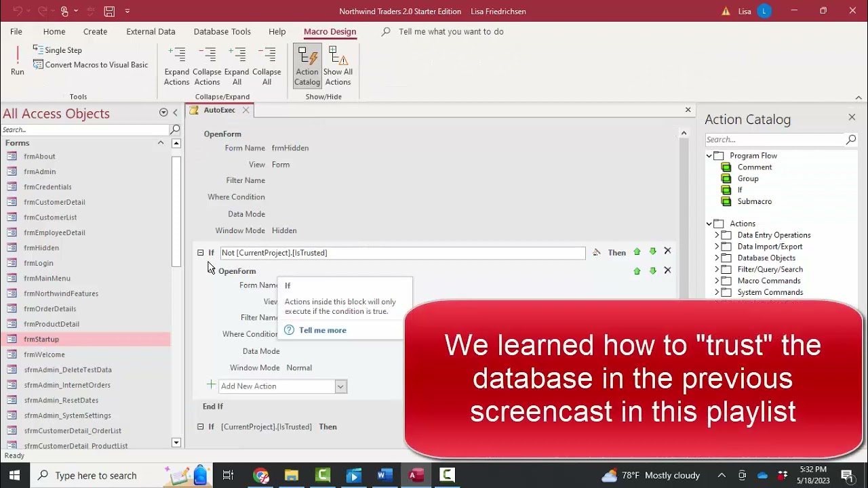Open Word from the taskbar
Image resolution: width=868 pixels, height=488 pixels.
(385, 475)
